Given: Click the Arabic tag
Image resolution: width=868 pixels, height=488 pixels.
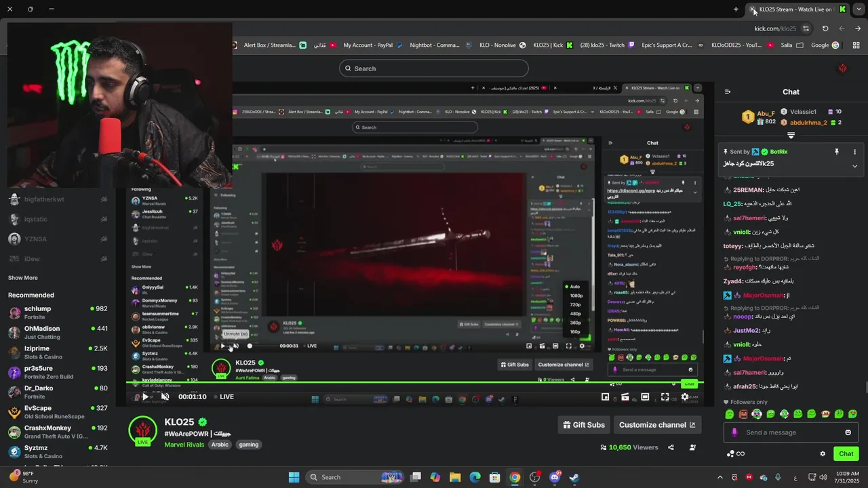Looking at the screenshot, I should click(x=220, y=445).
